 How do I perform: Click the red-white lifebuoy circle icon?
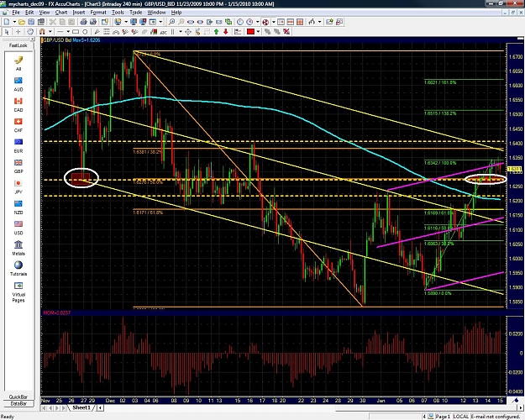[265, 22]
